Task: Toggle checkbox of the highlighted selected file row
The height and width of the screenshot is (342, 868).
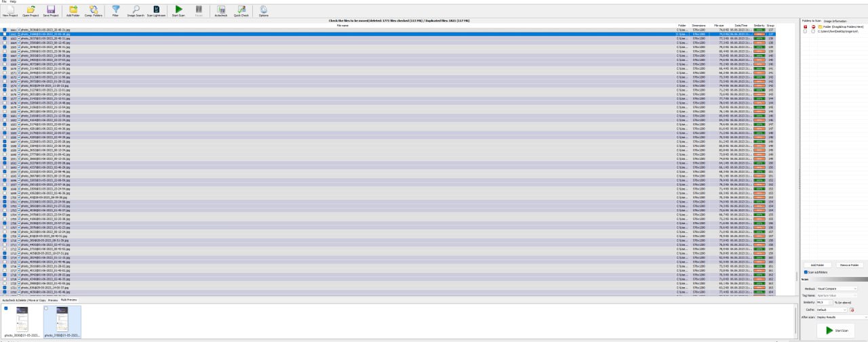Action: (x=5, y=33)
